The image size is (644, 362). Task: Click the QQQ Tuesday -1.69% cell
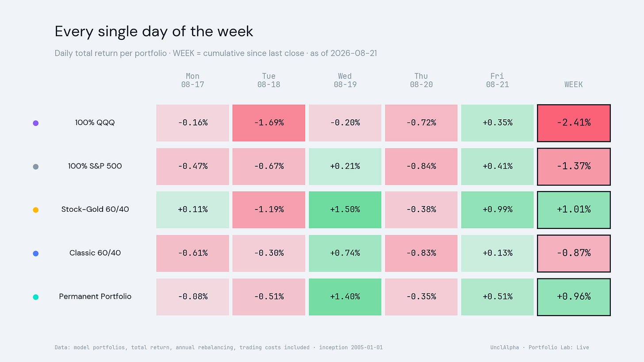[269, 123]
